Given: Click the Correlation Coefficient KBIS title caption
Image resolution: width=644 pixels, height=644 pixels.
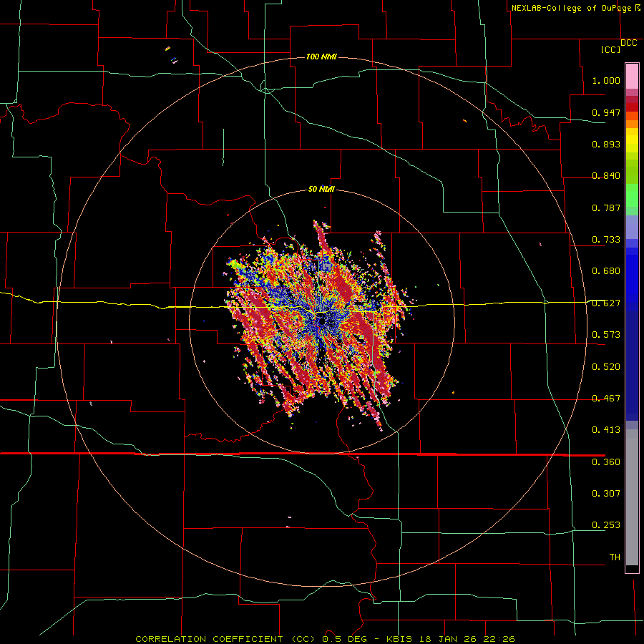Looking at the screenshot, I should point(325,639).
